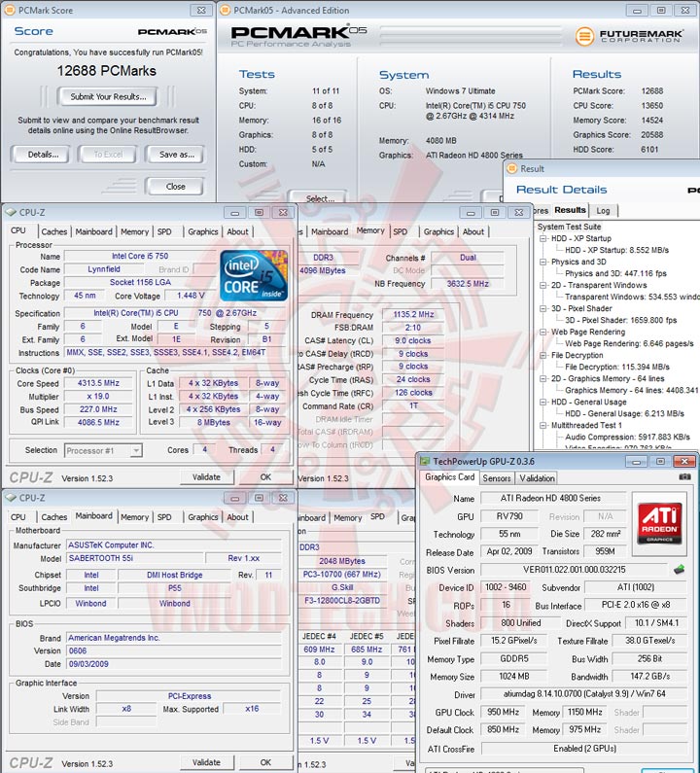Image resolution: width=700 pixels, height=773 pixels.
Task: Click the 12688 PCMarks score text
Action: tap(107, 71)
